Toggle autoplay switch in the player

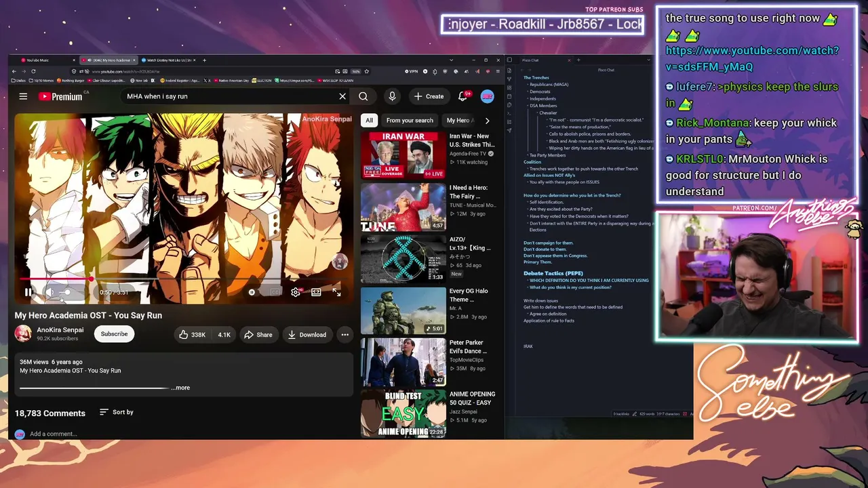(x=252, y=292)
